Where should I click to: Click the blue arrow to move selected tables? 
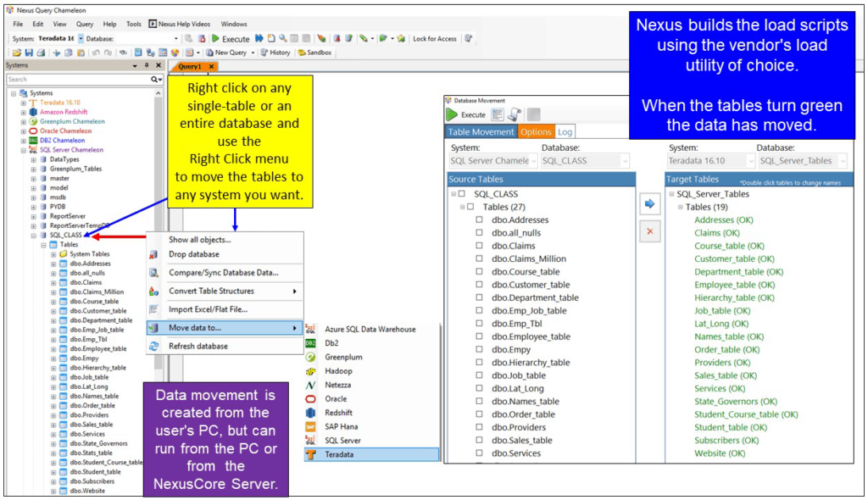[x=649, y=203]
